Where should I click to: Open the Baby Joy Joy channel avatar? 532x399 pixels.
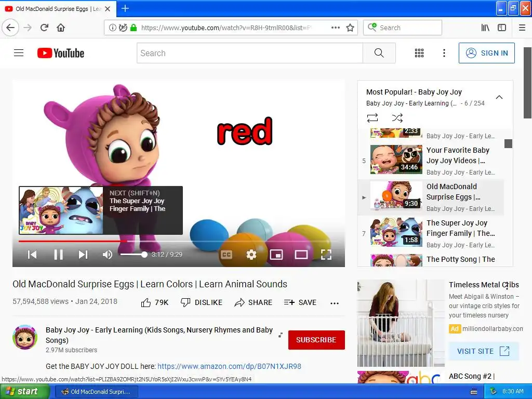(x=25, y=337)
